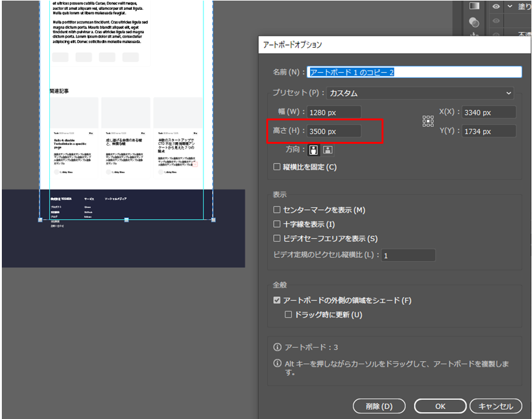Click the info icon beside アートボード：3
The height and width of the screenshot is (419, 532).
pyautogui.click(x=277, y=347)
